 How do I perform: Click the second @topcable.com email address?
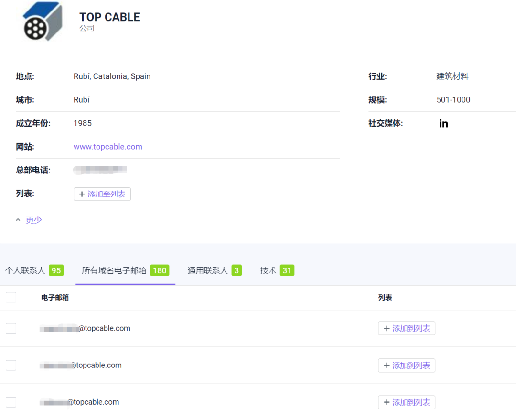tap(81, 365)
